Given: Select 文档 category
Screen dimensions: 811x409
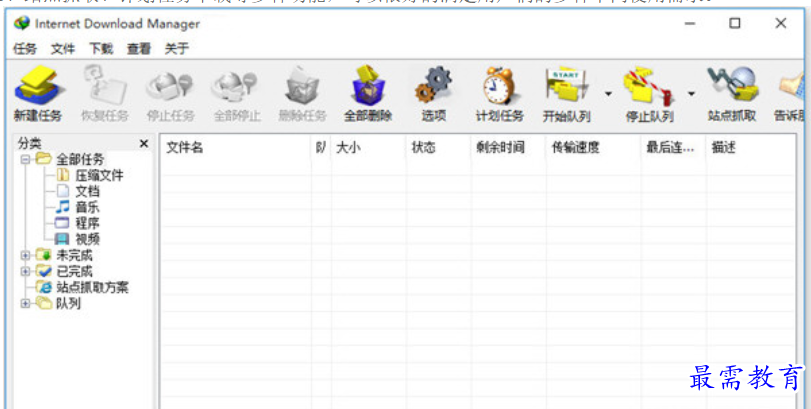Looking at the screenshot, I should (87, 191).
